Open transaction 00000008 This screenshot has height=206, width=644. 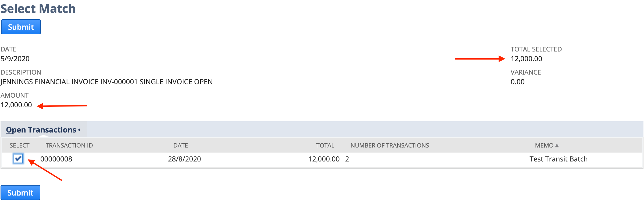56,159
